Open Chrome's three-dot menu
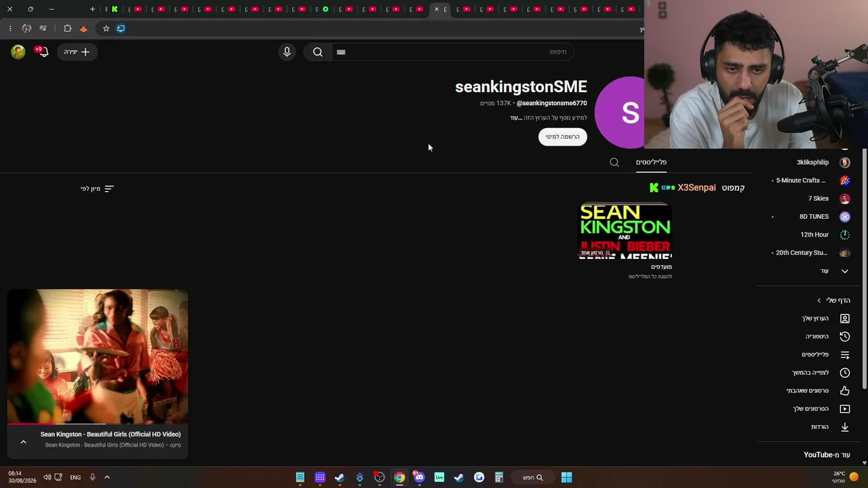The image size is (868, 488). (x=10, y=28)
